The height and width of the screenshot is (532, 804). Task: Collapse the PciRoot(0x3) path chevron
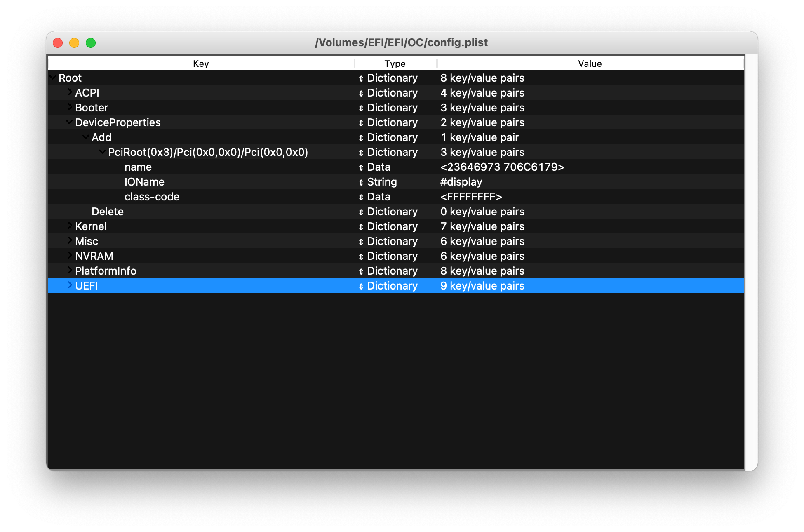pos(102,152)
